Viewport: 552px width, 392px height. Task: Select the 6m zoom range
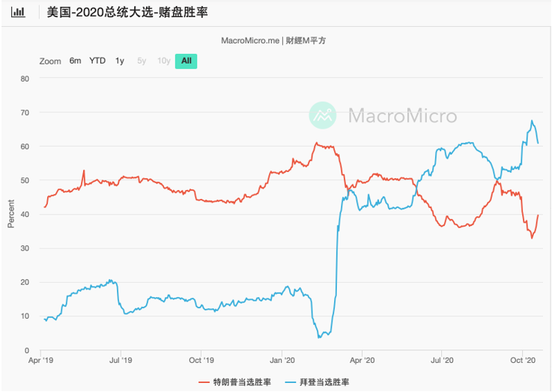[x=75, y=61]
